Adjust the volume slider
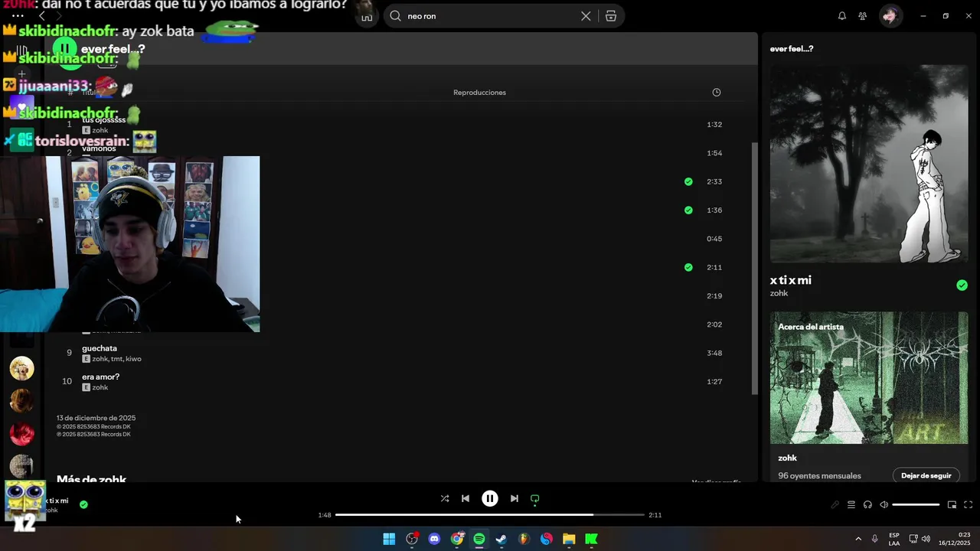Viewport: 980px width, 551px height. [916, 505]
